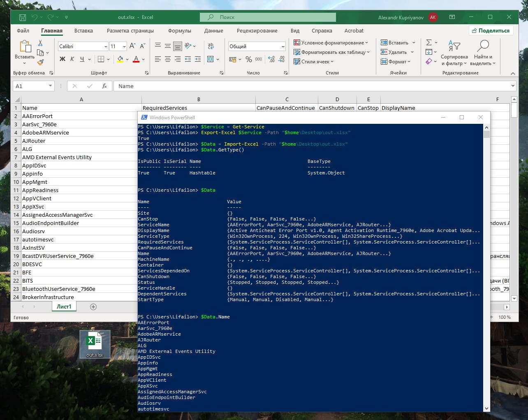Increase indent in alignment group
Image resolution: width=528 pixels, height=420 pixels.
(x=198, y=59)
